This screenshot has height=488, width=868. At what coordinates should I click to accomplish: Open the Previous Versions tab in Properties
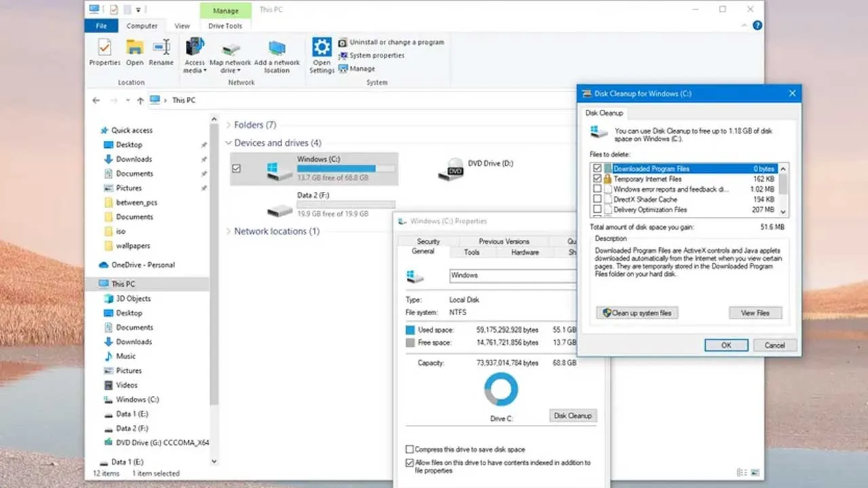click(x=504, y=241)
